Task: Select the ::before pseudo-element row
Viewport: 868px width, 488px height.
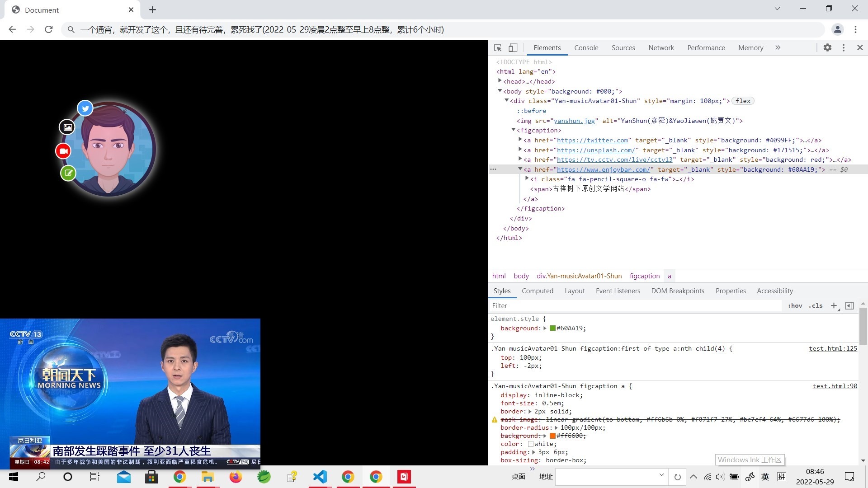Action: click(532, 111)
